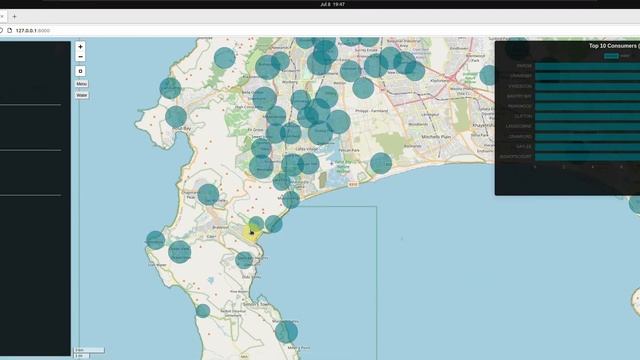
Task: Zoom in the map with plus button
Action: (80, 47)
